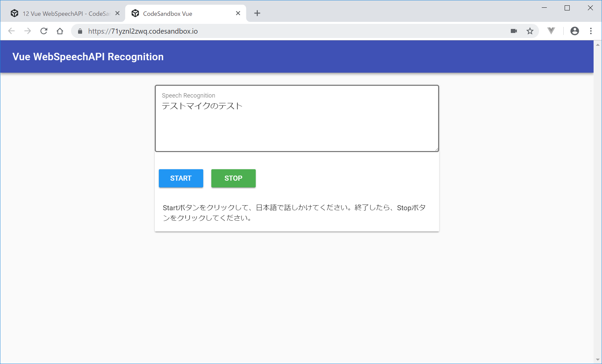
Task: Open the user profile icon
Action: click(x=574, y=31)
